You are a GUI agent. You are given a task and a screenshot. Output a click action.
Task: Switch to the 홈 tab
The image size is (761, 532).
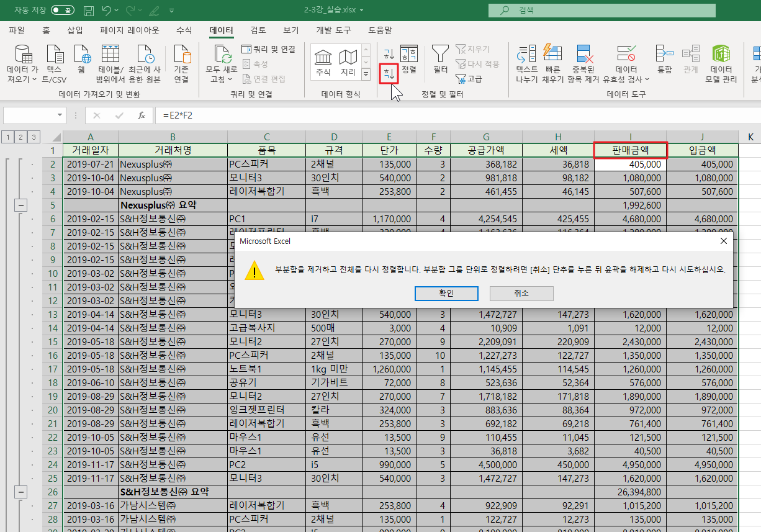(46, 30)
